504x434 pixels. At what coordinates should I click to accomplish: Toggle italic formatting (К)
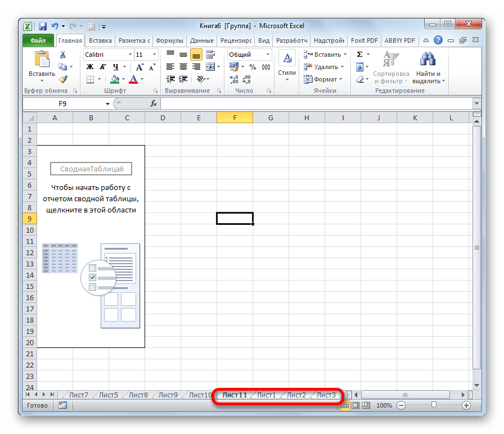click(x=103, y=67)
